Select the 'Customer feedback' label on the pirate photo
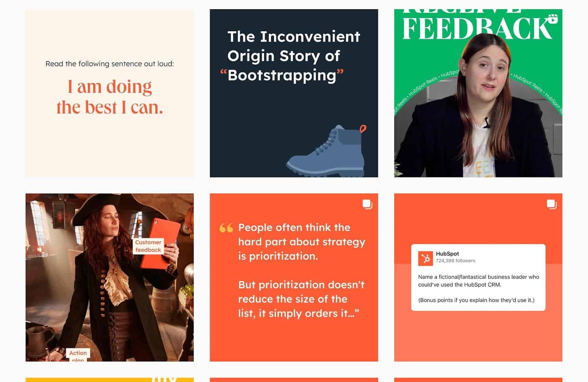Screen dimensions: 588x382 tap(148, 246)
